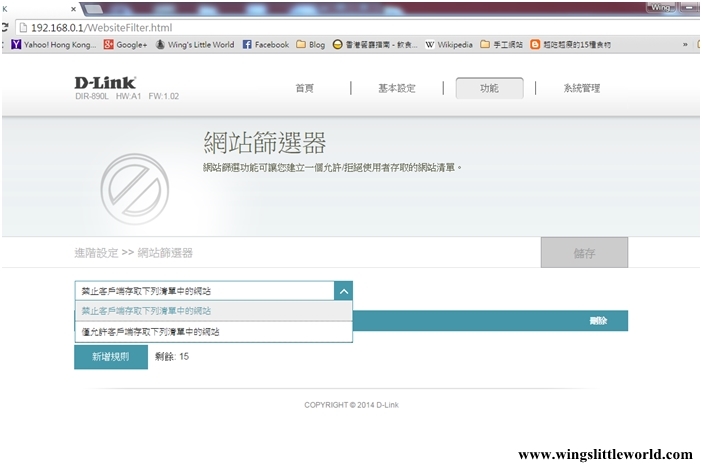Click the 新增規則 add rule button

110,356
